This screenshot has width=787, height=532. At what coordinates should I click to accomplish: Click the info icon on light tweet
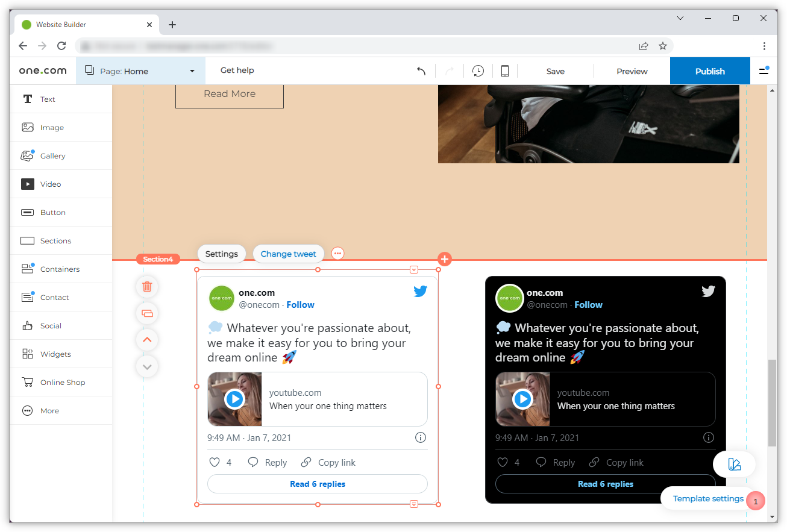pos(421,438)
